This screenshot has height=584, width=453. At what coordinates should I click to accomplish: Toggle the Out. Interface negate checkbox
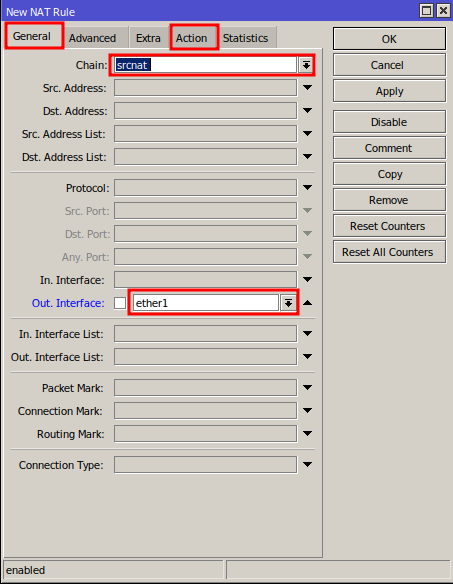pyautogui.click(x=120, y=303)
